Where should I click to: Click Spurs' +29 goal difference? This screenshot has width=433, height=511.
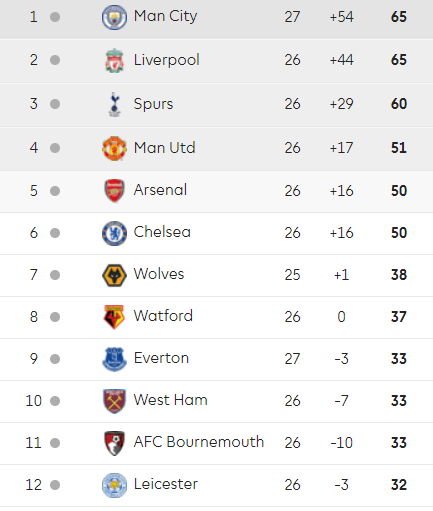[341, 104]
